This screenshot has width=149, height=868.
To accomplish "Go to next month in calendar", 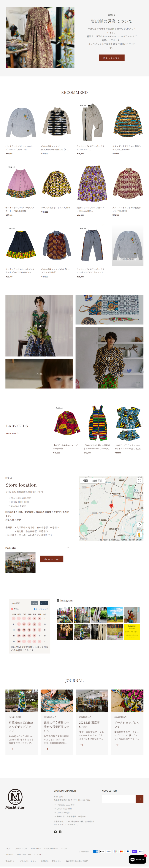I will tap(46, 603).
